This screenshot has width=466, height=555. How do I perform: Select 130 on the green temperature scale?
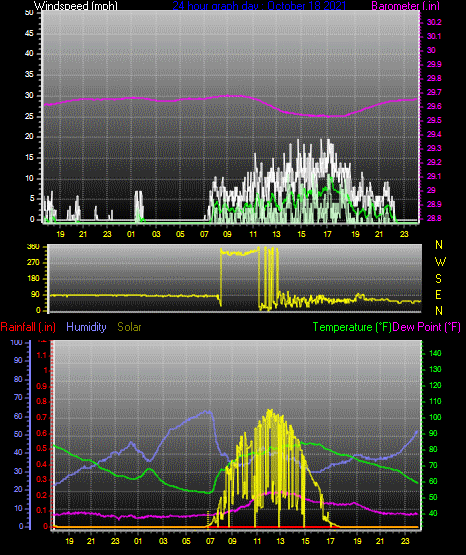[435, 370]
